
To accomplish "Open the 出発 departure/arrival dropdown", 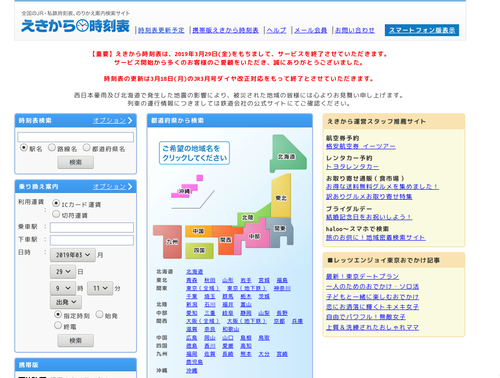I will [x=66, y=302].
